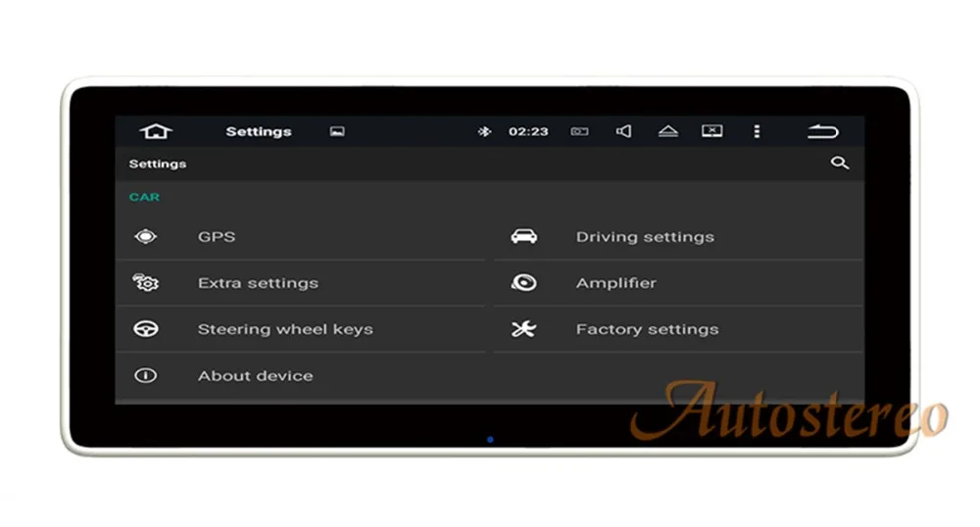Tap the Settings title in status bar
This screenshot has height=527, width=980.
point(259,131)
